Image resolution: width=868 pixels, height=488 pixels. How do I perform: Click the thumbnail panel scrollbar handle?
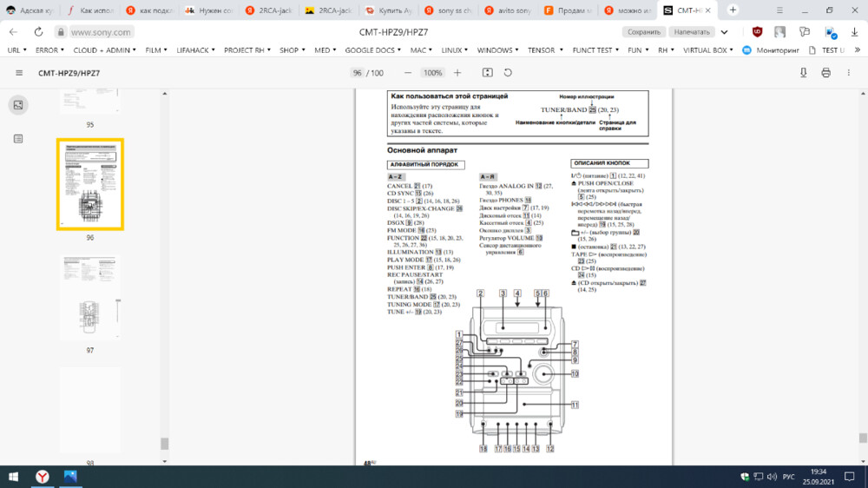164,444
